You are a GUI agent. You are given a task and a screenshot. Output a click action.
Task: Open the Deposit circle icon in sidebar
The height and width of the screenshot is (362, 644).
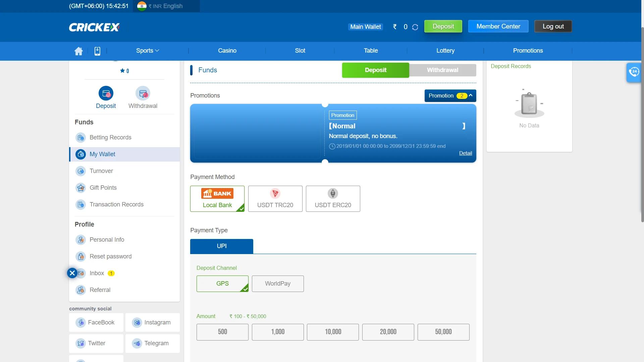pyautogui.click(x=106, y=94)
